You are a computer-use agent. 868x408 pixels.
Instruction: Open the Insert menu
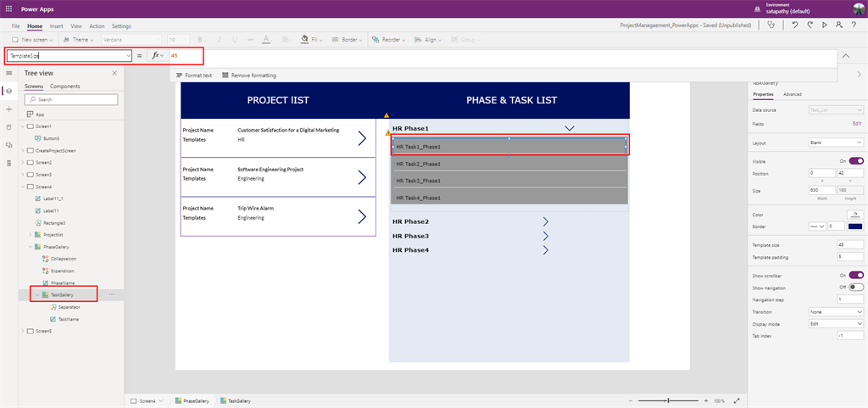coord(56,26)
